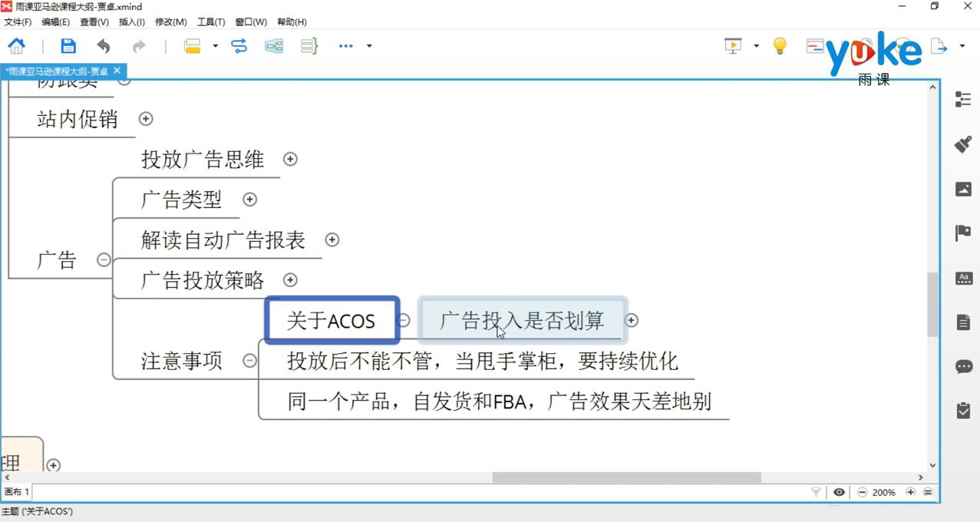Screen dimensions: 980x522
Task: Close the 雨课亚马逊课程大纲-贾卓 tab
Action: (117, 71)
